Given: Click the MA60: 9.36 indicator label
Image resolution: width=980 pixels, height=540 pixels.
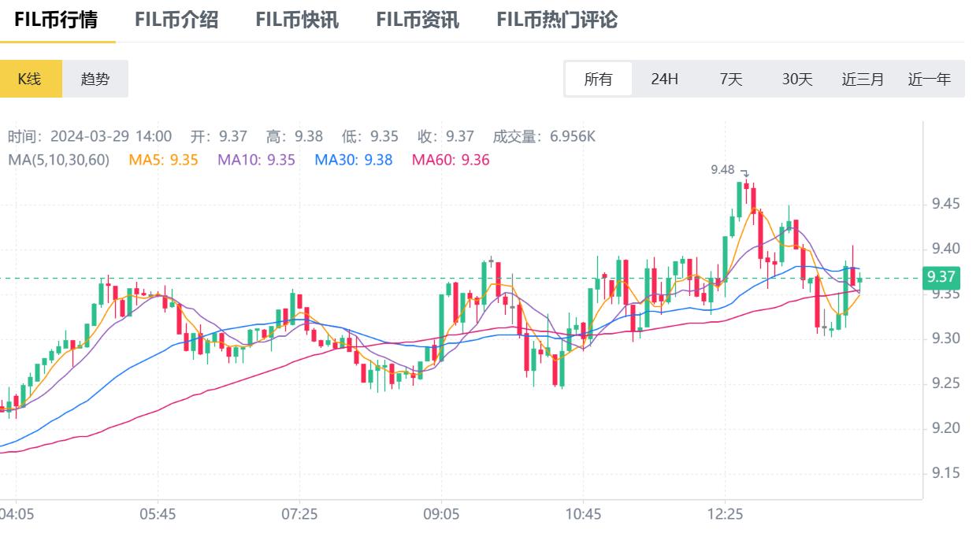Looking at the screenshot, I should pos(451,160).
